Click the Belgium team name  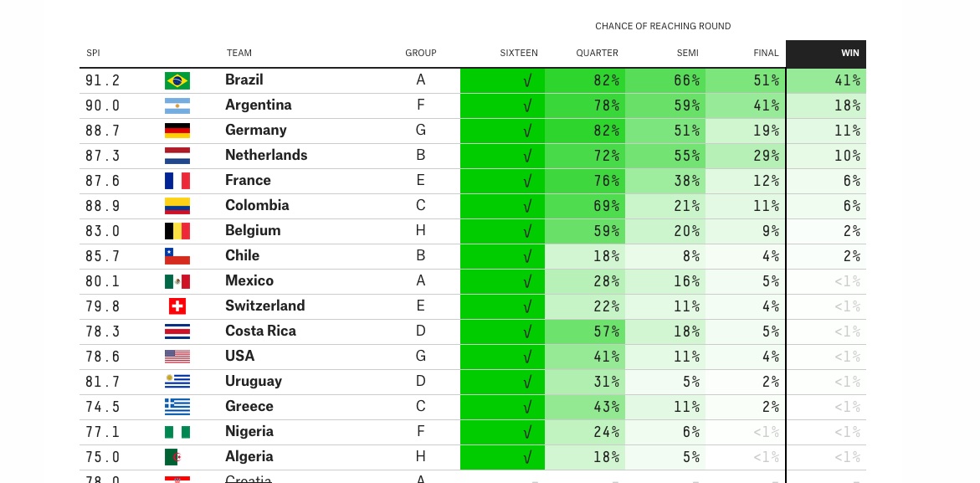tap(253, 231)
